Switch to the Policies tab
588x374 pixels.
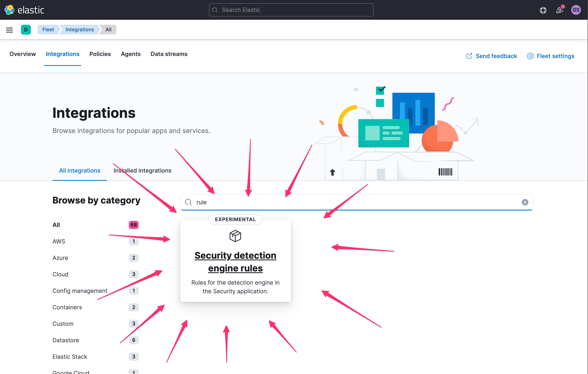100,54
